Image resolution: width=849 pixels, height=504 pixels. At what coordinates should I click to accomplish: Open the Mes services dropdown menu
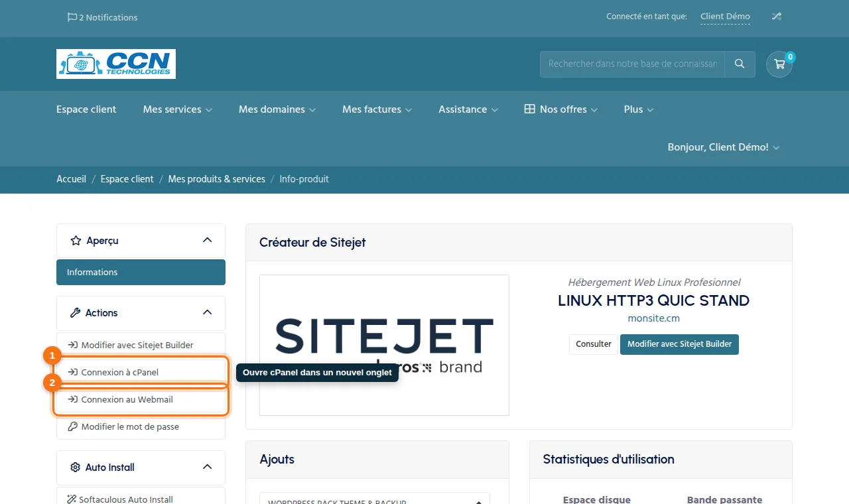click(178, 109)
